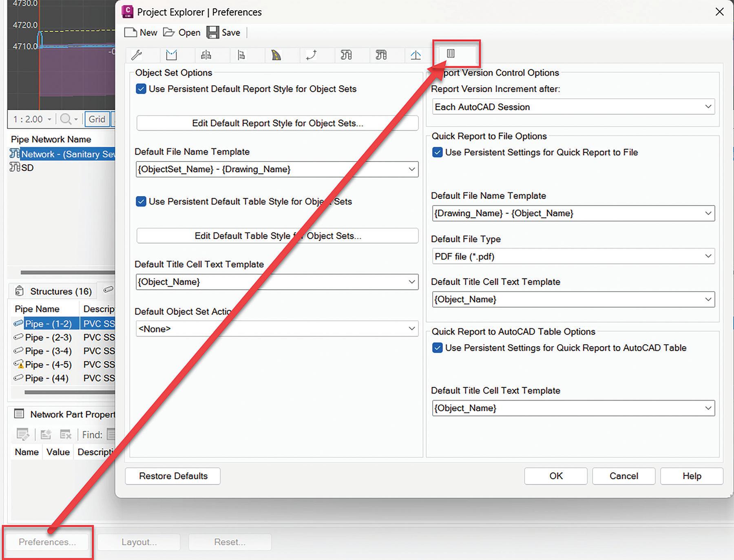Expand Quick Report to File Default File Name Template
This screenshot has height=560, width=734.
tap(573, 213)
